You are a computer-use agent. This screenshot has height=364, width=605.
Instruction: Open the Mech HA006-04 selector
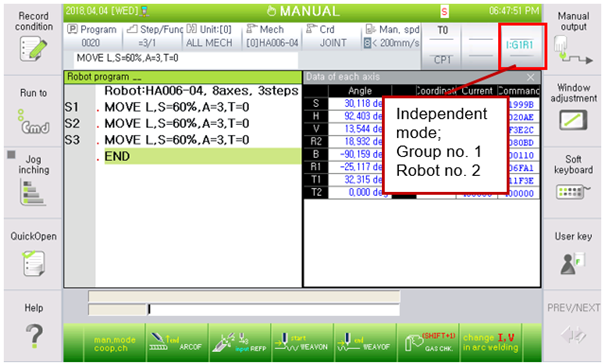[x=272, y=36]
